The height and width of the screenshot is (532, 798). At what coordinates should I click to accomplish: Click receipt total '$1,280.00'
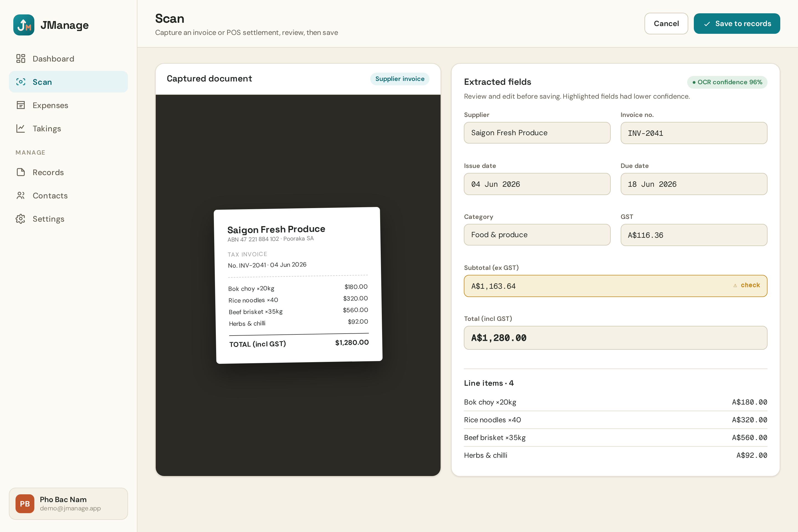[352, 343]
